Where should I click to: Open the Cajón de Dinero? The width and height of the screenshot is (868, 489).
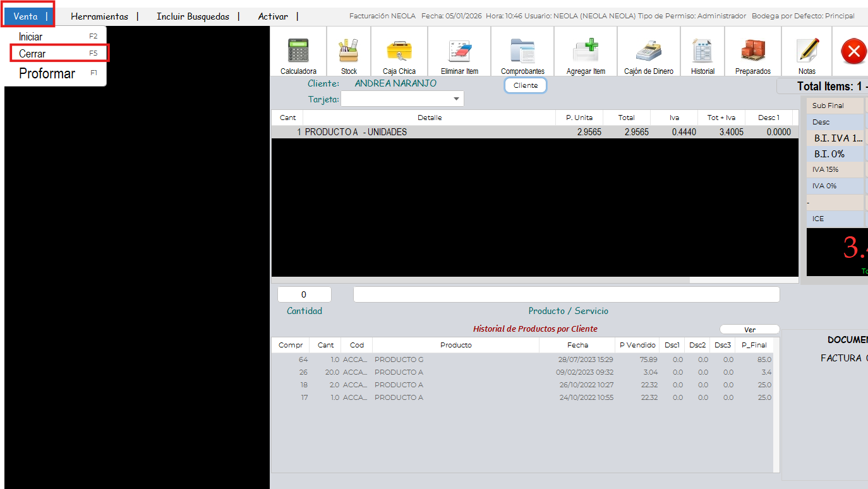(648, 51)
